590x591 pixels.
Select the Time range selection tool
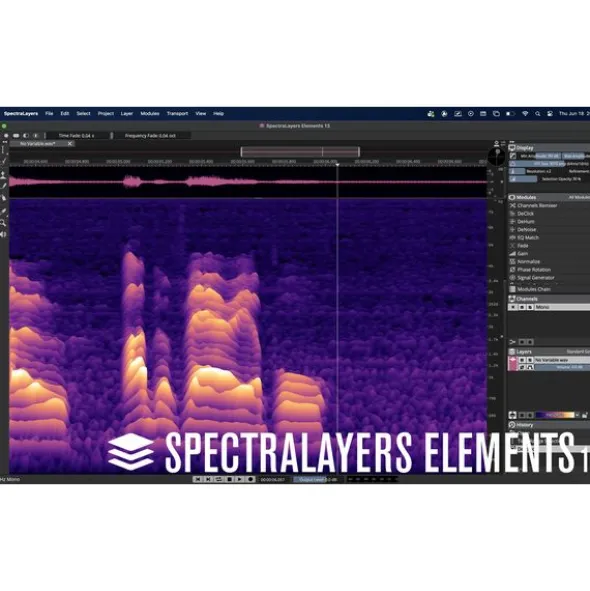coord(3,150)
